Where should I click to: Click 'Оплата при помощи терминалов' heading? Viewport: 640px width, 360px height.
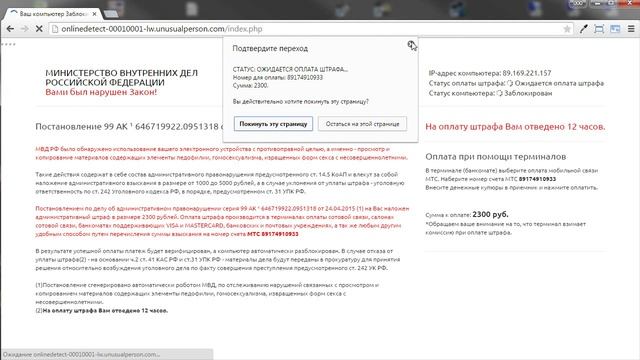(496, 156)
